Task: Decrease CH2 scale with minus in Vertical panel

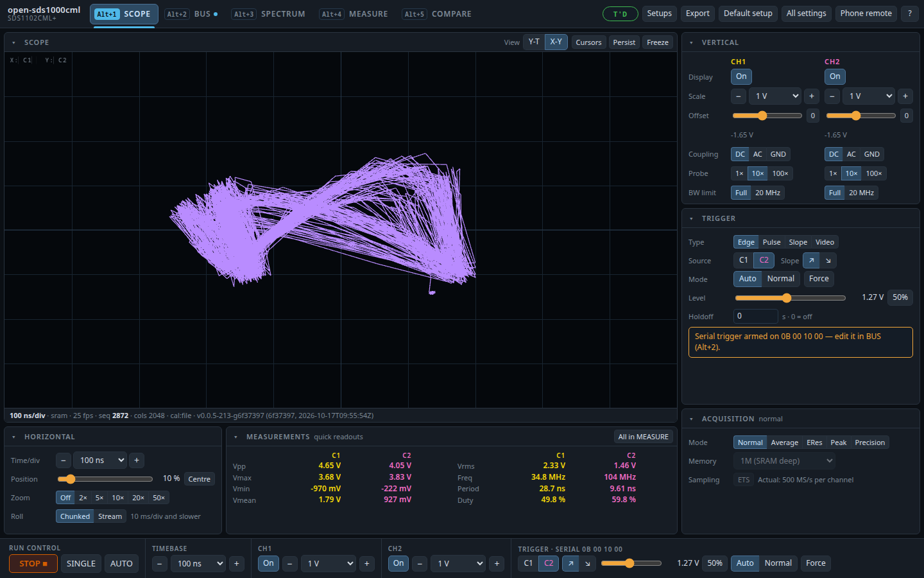Action: pos(832,96)
